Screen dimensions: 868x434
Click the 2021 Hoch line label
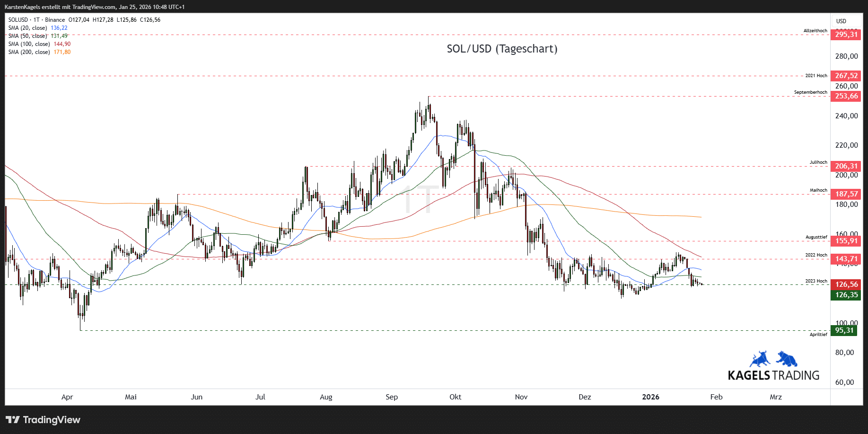pos(816,76)
